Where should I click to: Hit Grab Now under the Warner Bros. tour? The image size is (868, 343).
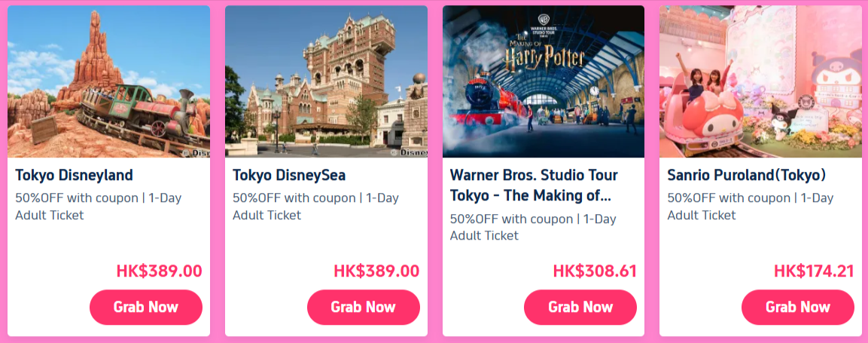580,307
